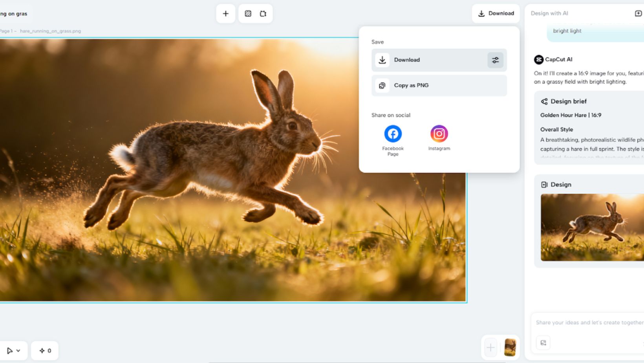The image size is (644, 363).
Task: Add a new page with the bottom plus button
Action: pos(490,347)
